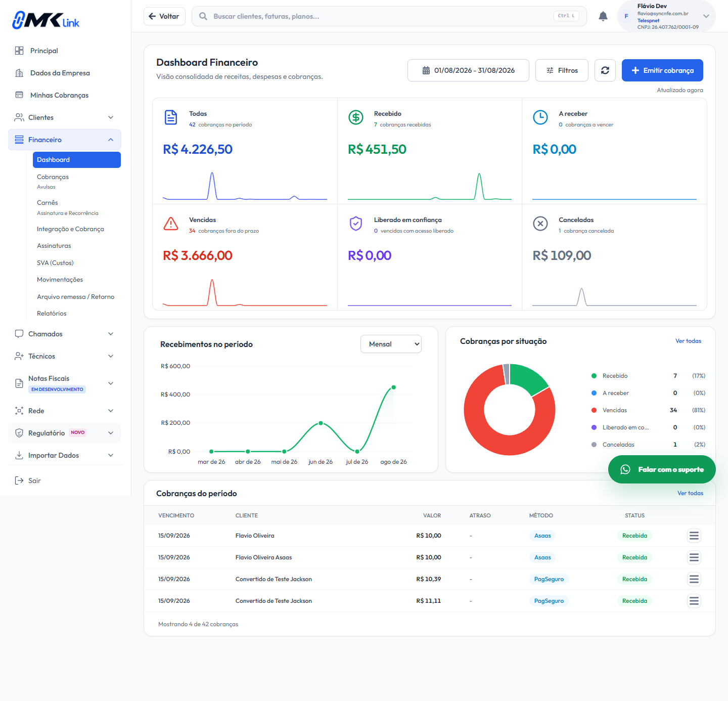Click Ver todas in Cobranças por situação

pyautogui.click(x=688, y=341)
